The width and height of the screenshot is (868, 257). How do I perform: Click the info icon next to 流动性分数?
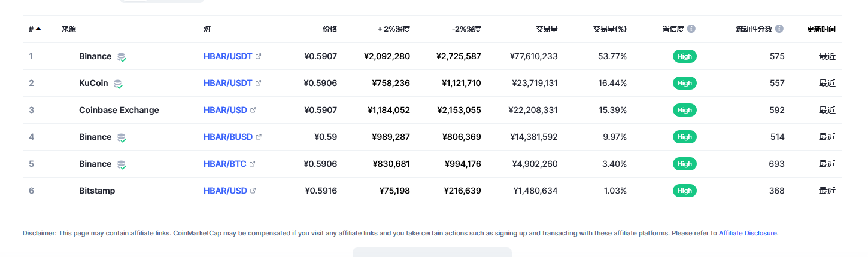tap(779, 29)
